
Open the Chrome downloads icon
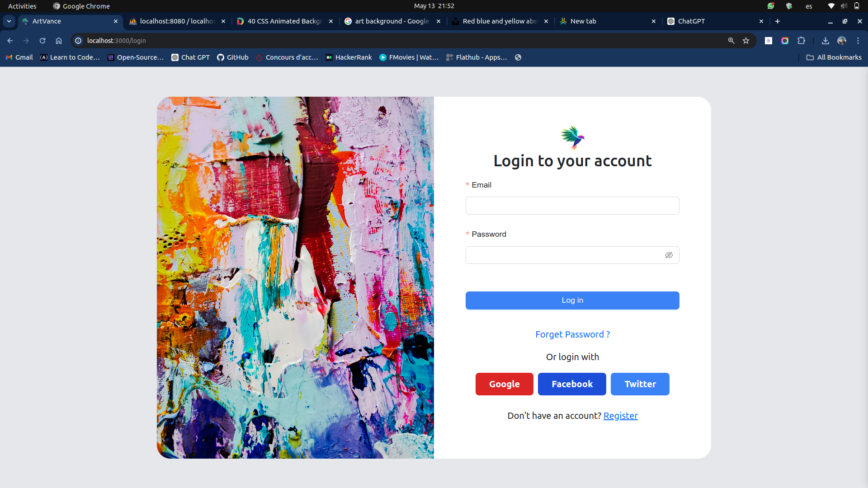click(825, 41)
